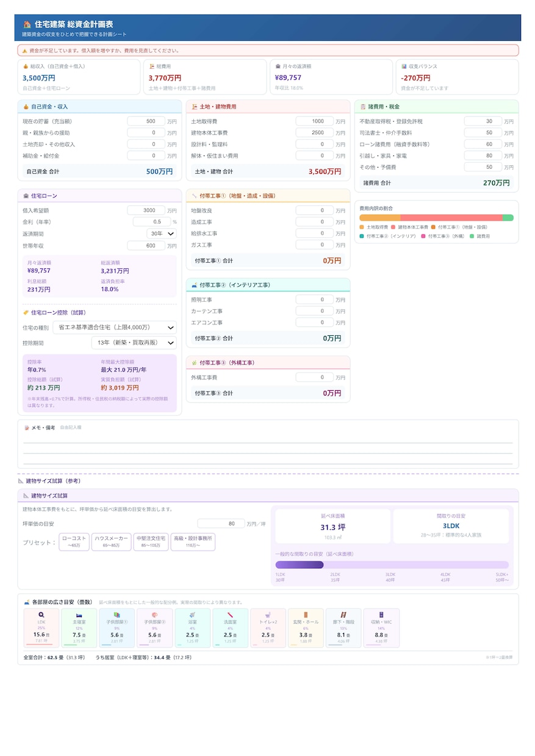Click the 司法書士・仲介手数料 amount field
The height and width of the screenshot is (756, 535).
coord(483,132)
